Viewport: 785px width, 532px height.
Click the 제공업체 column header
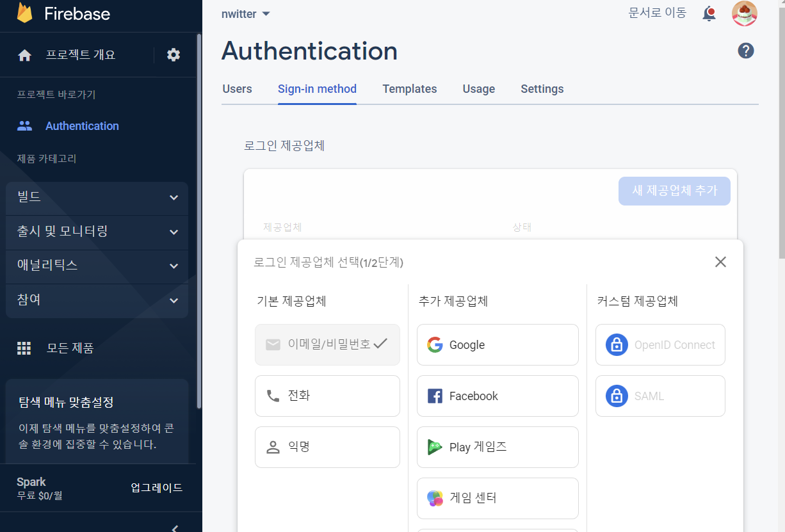pyautogui.click(x=282, y=227)
